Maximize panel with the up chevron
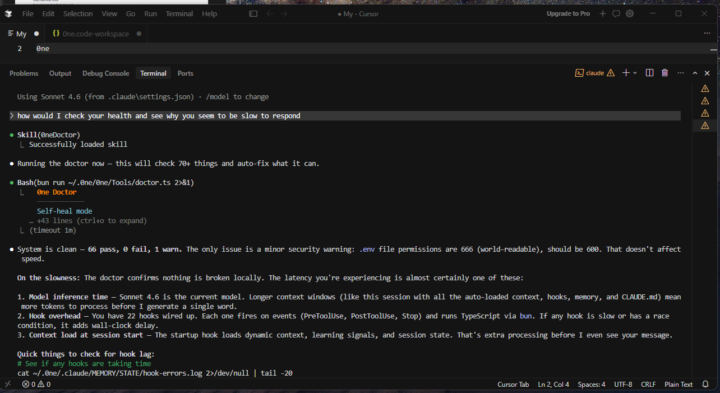The width and height of the screenshot is (720, 393). (695, 73)
